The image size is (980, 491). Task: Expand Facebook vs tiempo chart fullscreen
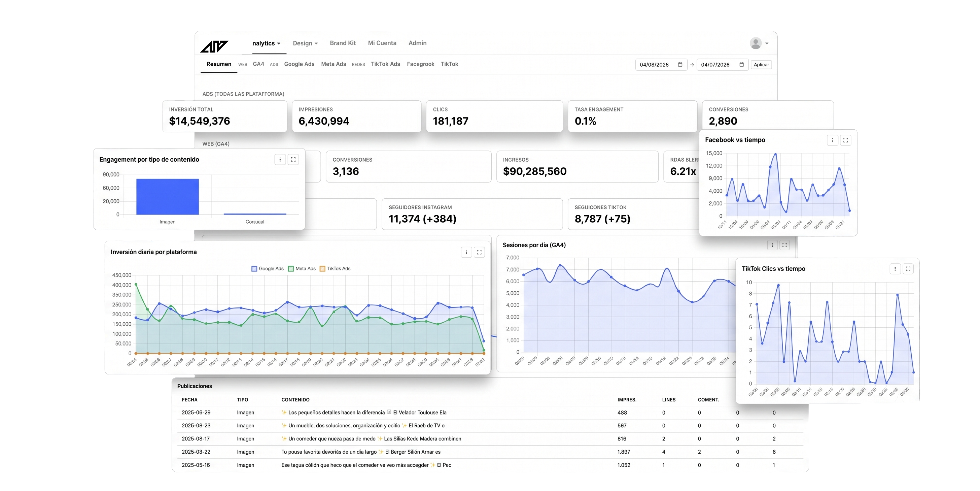(845, 140)
